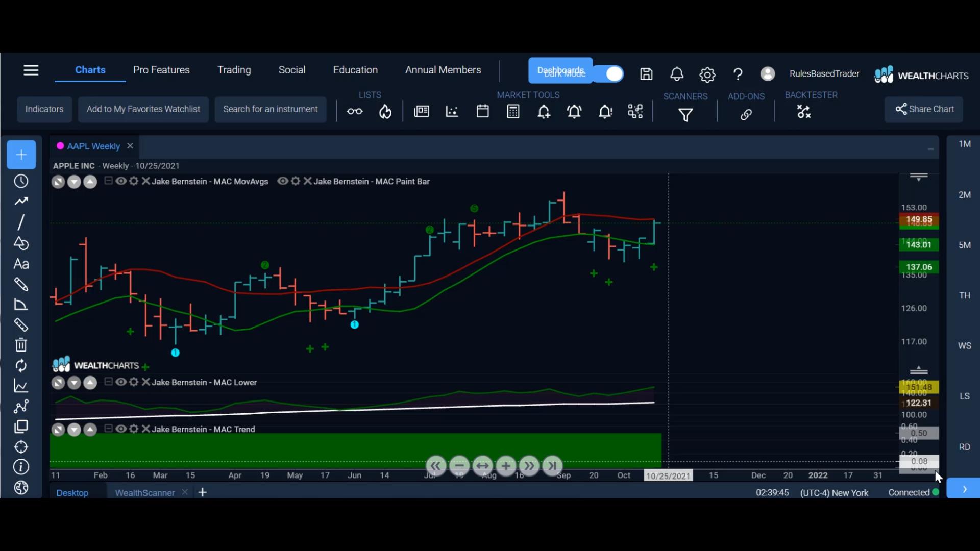Viewport: 980px width, 551px height.
Task: Click the Share Chart button
Action: click(924, 109)
